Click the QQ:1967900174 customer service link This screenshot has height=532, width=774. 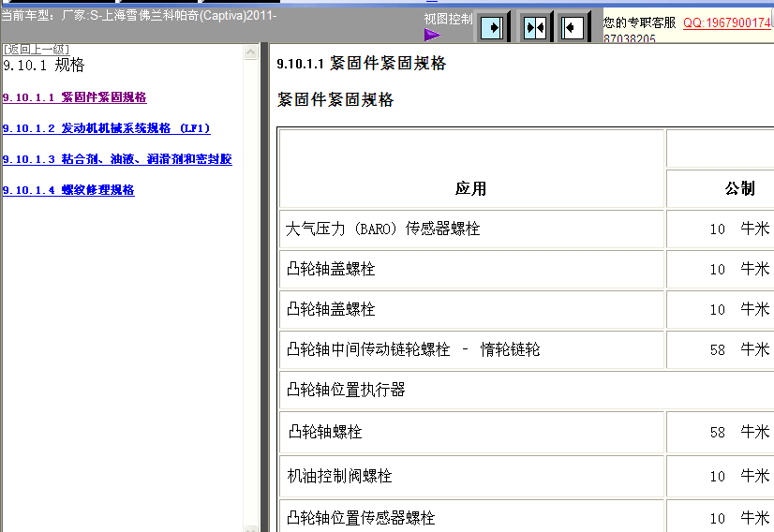click(726, 22)
